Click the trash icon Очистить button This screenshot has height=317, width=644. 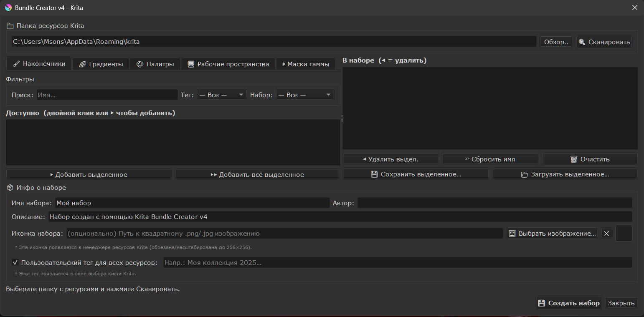click(x=590, y=159)
